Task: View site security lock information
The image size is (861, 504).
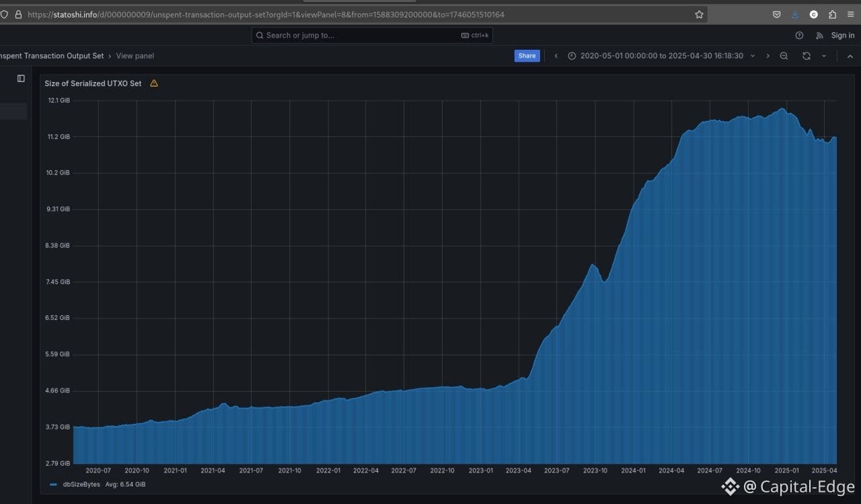Action: coord(17,14)
